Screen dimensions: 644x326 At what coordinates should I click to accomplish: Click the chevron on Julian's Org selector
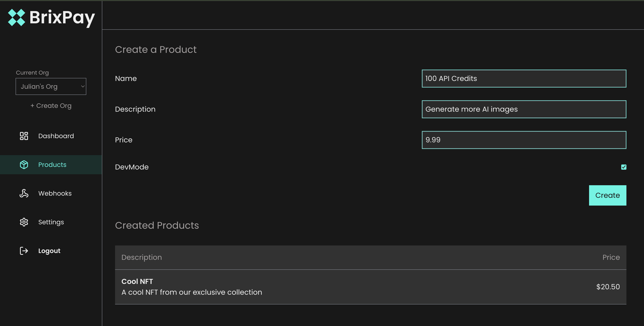[x=83, y=86]
